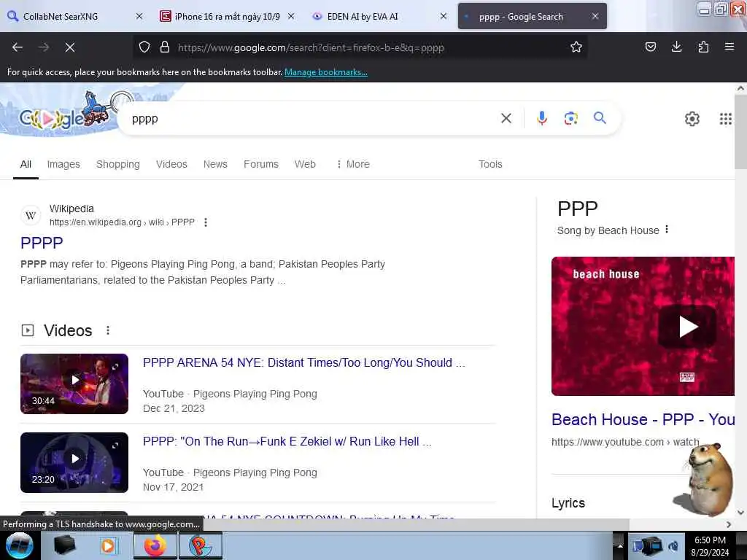Select the News search filter
This screenshot has height=560, width=747.
pos(215,164)
